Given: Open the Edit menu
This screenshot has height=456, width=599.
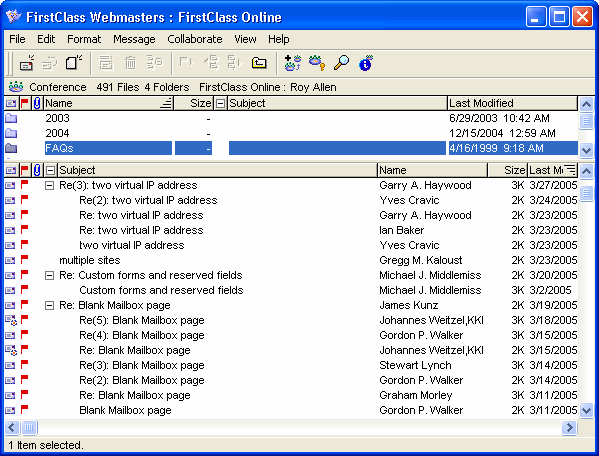Looking at the screenshot, I should pyautogui.click(x=46, y=39).
